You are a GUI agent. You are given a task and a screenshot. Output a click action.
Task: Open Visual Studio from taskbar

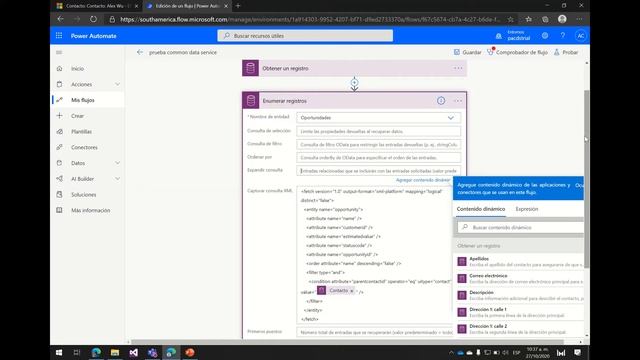[x=133, y=352]
